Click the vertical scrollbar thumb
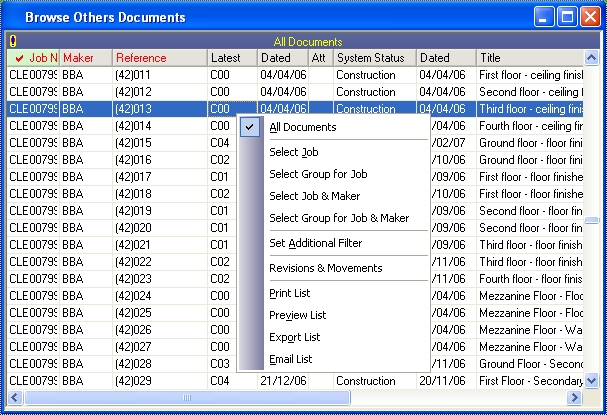Image resolution: width=607 pixels, height=415 pixels. point(591,220)
